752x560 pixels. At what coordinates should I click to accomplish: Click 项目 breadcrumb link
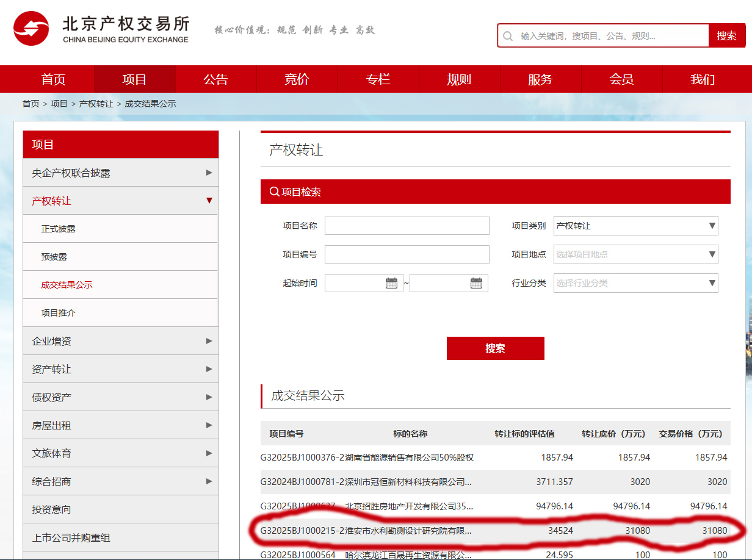(x=59, y=104)
